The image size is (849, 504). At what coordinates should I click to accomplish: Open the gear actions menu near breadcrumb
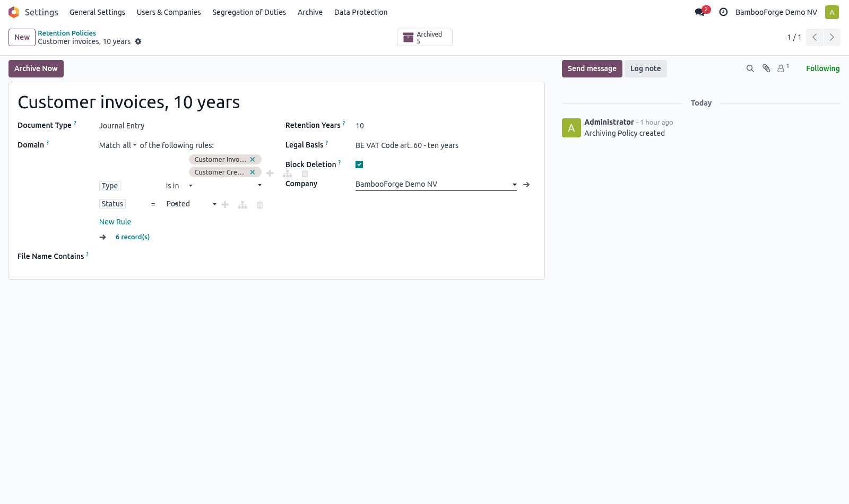click(x=138, y=41)
